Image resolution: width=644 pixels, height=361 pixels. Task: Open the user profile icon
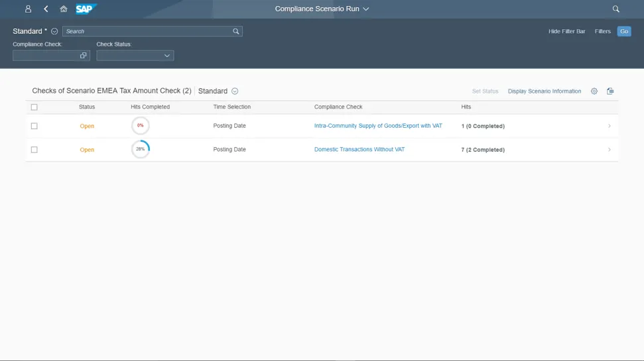pos(28,9)
